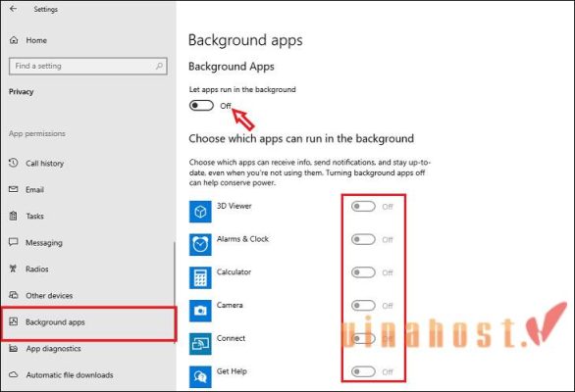Click the search magnifier icon

(159, 66)
